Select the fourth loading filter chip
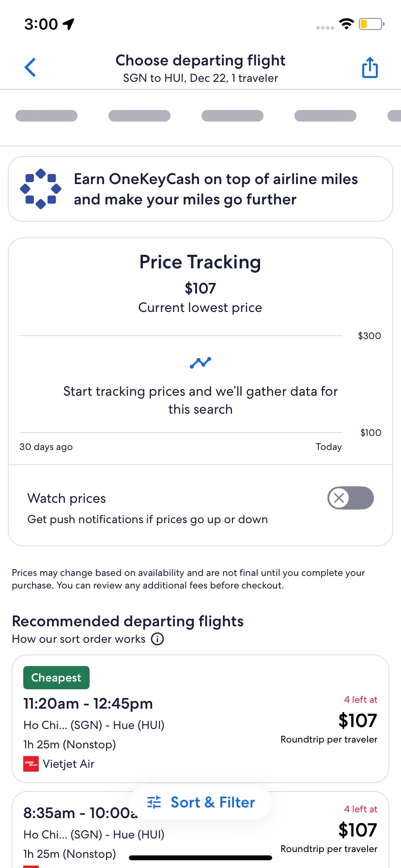401x868 pixels. click(325, 116)
